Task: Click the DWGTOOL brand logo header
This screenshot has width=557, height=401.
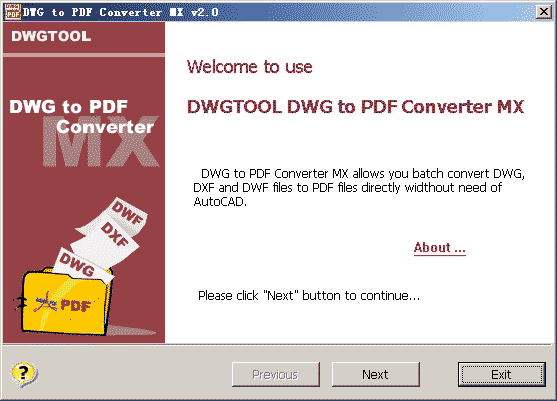Action: (x=51, y=36)
